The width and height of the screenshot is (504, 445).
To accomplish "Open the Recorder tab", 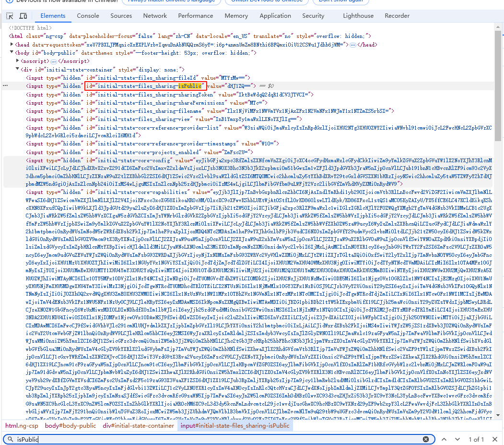I will (397, 16).
